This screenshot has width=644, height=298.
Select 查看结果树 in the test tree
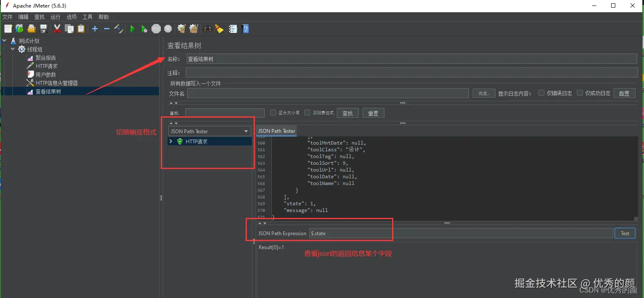48,91
